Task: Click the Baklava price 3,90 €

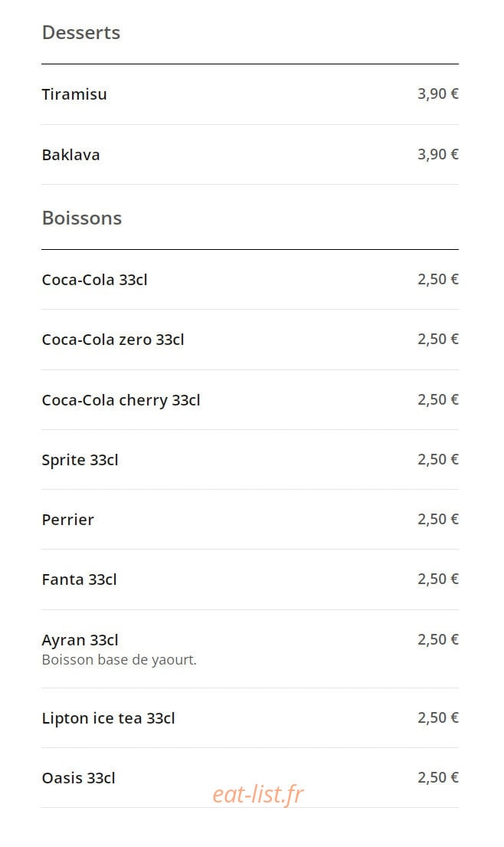Action: pyautogui.click(x=437, y=154)
